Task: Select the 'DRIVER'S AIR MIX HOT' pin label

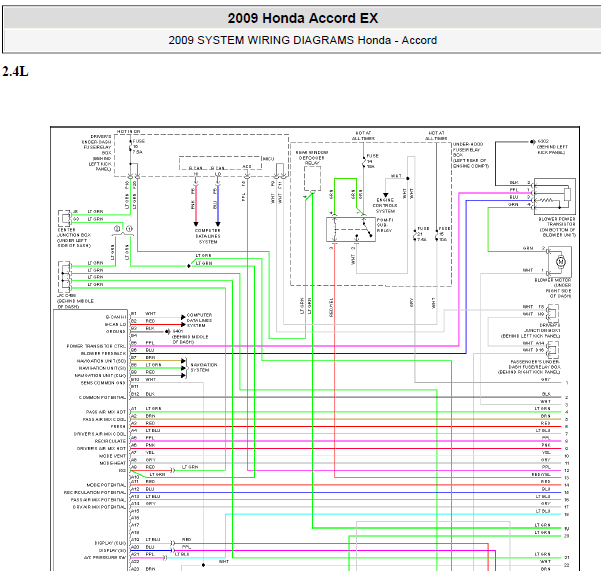Action: point(101,448)
